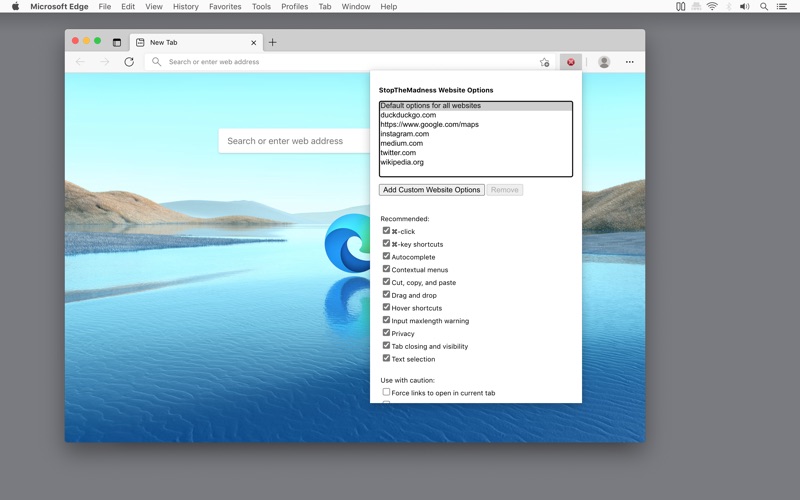
Task: Open the History menu
Action: pyautogui.click(x=186, y=7)
